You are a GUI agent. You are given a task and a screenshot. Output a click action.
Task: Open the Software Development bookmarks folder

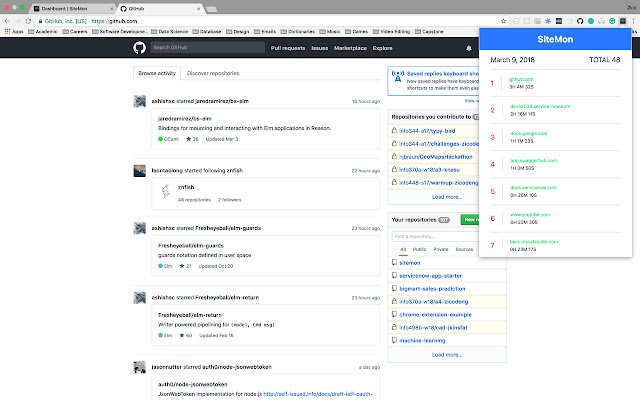(120, 31)
